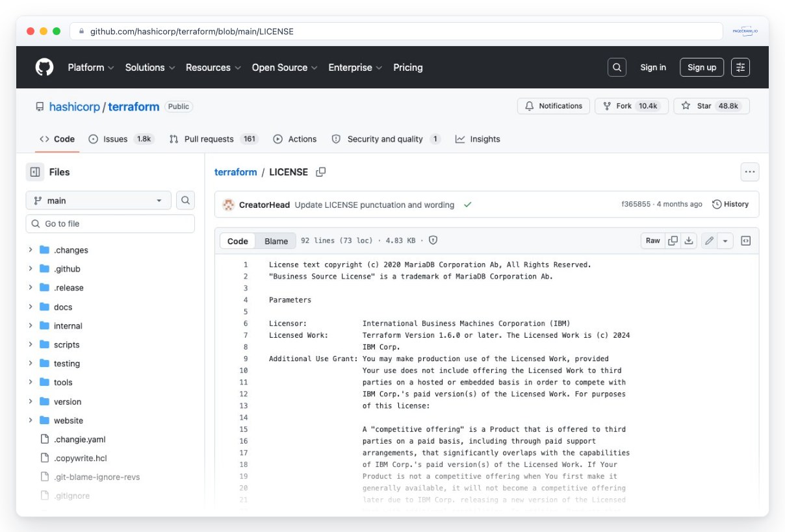Open the Insights tab

click(478, 139)
